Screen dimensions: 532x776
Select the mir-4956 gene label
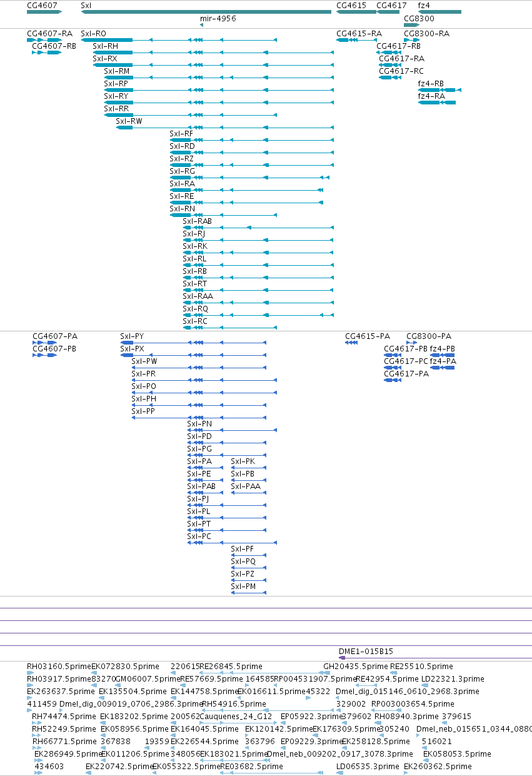(x=218, y=19)
